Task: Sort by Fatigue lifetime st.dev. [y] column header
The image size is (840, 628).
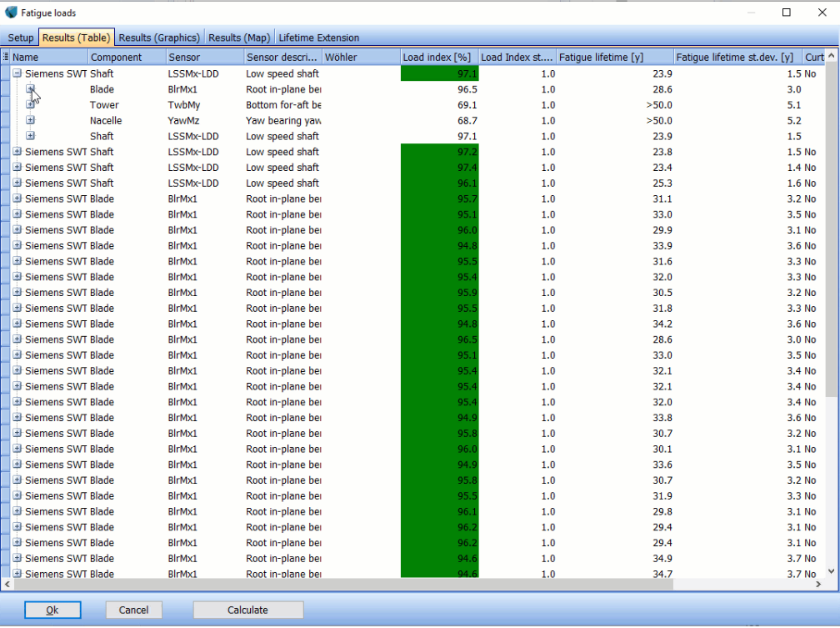Action: pyautogui.click(x=737, y=57)
